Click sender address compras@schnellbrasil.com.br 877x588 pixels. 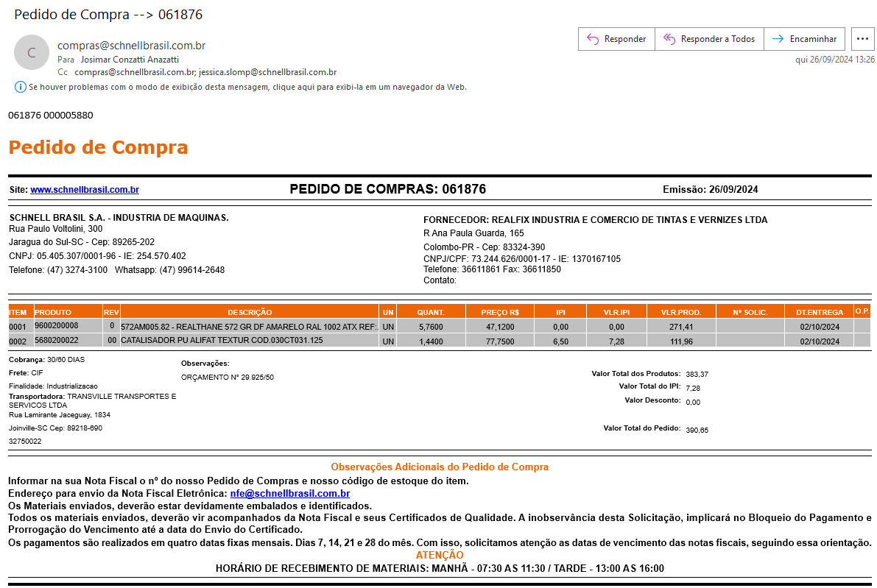coord(131,46)
